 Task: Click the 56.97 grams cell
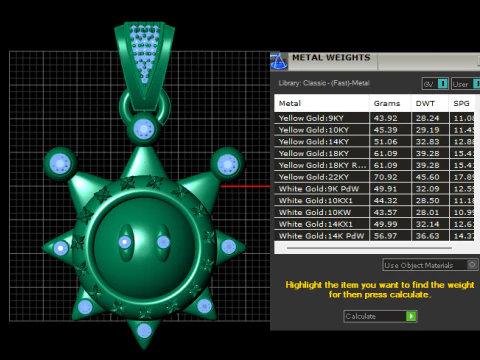tap(390, 236)
